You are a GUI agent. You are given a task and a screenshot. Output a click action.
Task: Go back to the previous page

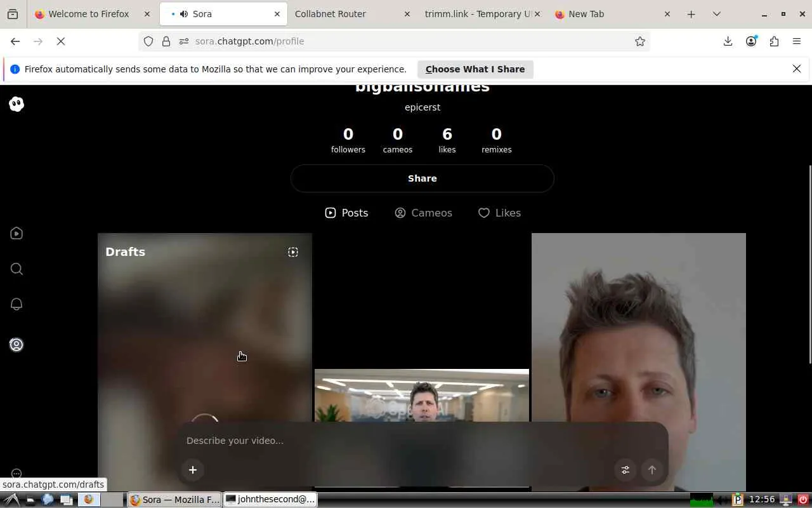click(x=15, y=41)
